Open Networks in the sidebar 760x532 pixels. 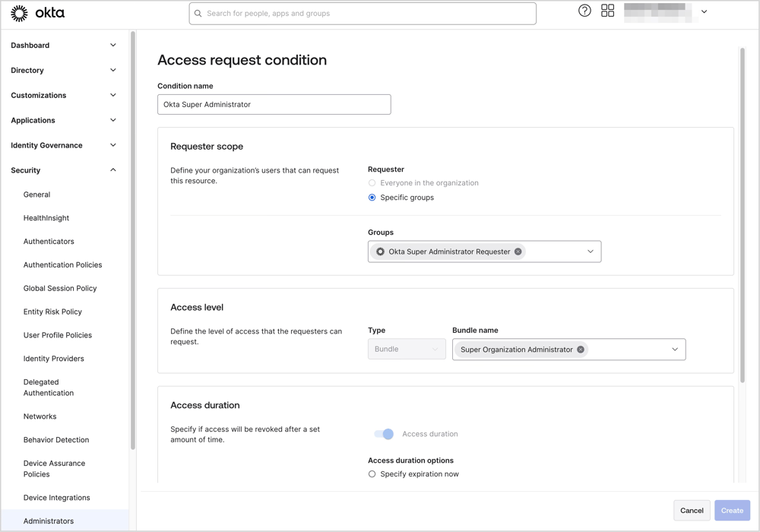tap(40, 416)
